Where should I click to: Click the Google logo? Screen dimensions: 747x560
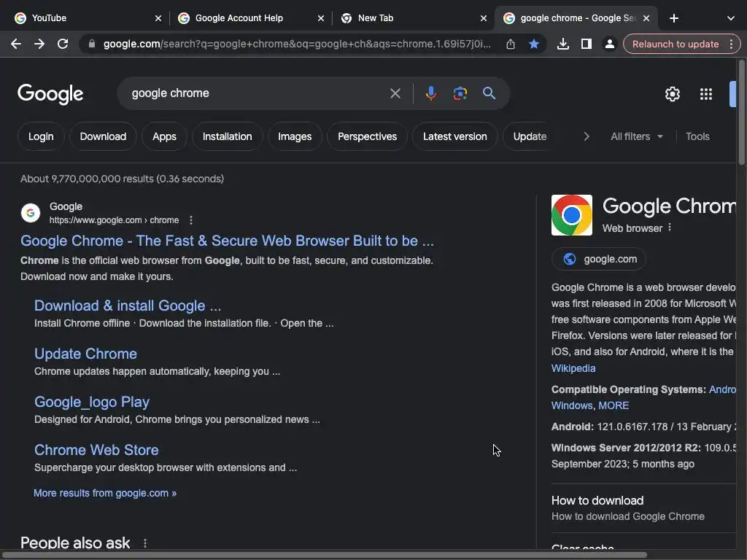coord(50,94)
